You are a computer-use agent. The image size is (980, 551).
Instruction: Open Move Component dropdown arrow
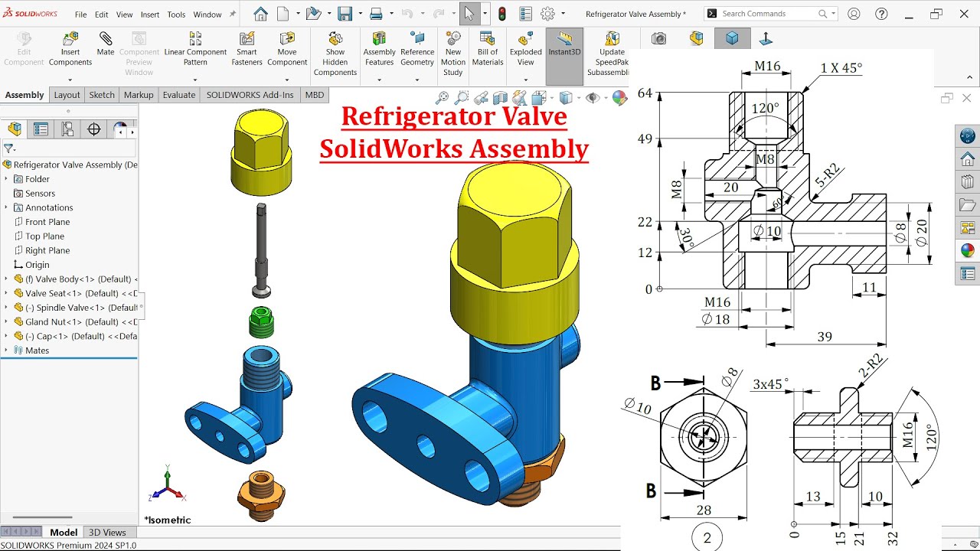(x=287, y=80)
